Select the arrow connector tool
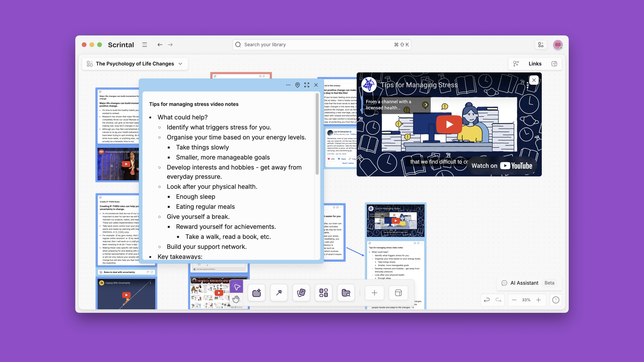 click(279, 293)
